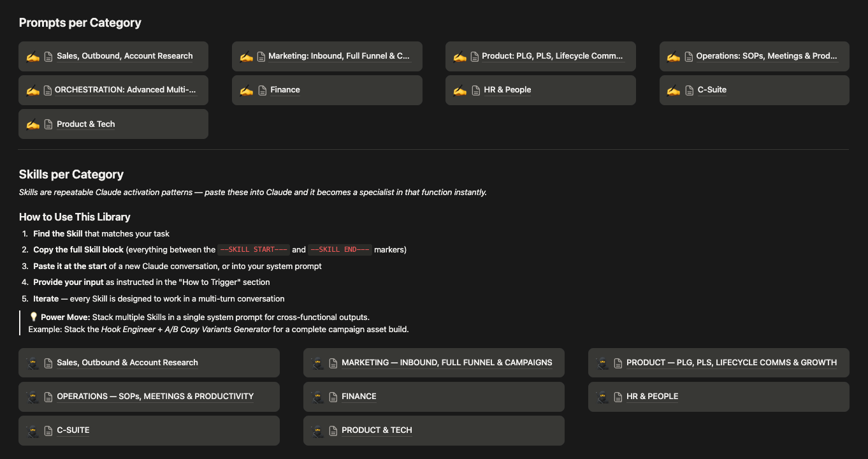
Task: Click page icon next to C-SUITE skill
Action: tap(48, 430)
